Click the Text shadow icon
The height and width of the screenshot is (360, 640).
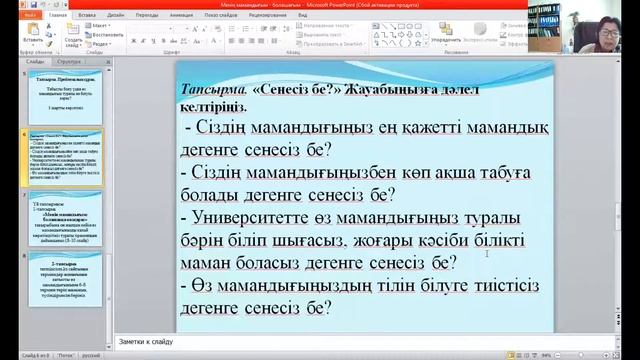coord(163,41)
